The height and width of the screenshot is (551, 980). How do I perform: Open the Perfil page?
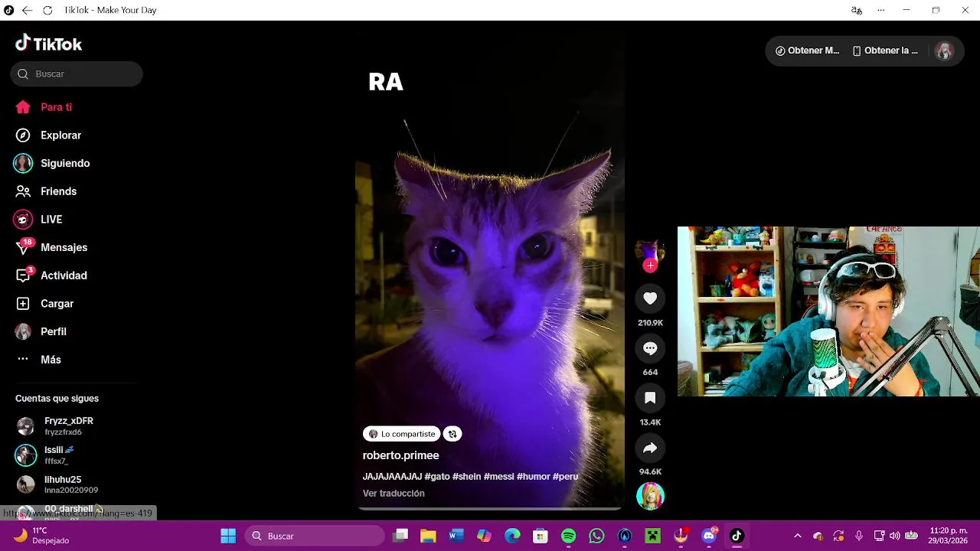tap(41, 331)
